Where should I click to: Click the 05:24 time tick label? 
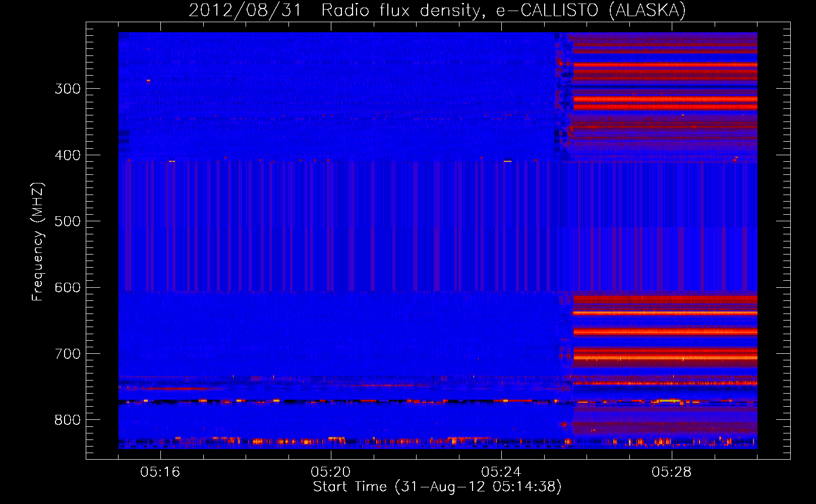[501, 472]
